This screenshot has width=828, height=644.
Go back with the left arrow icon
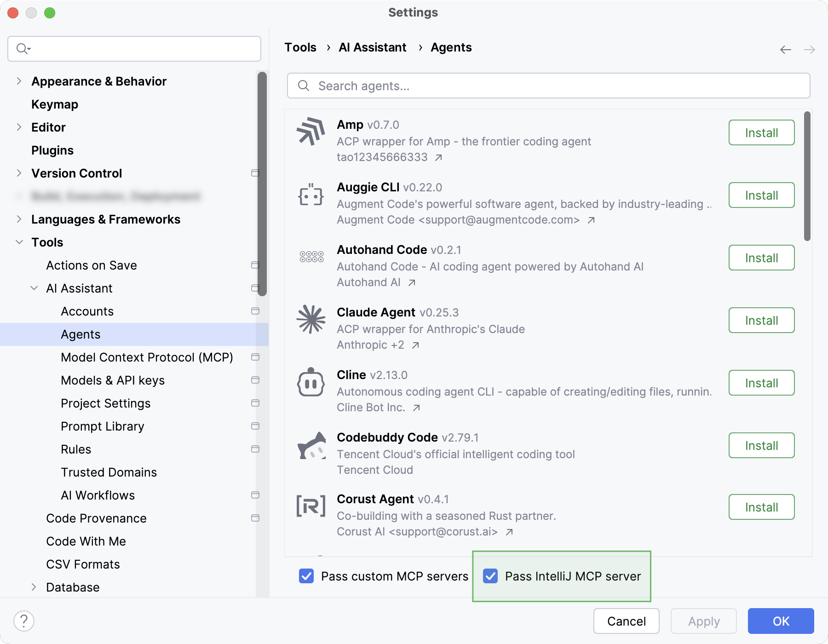[x=786, y=49]
